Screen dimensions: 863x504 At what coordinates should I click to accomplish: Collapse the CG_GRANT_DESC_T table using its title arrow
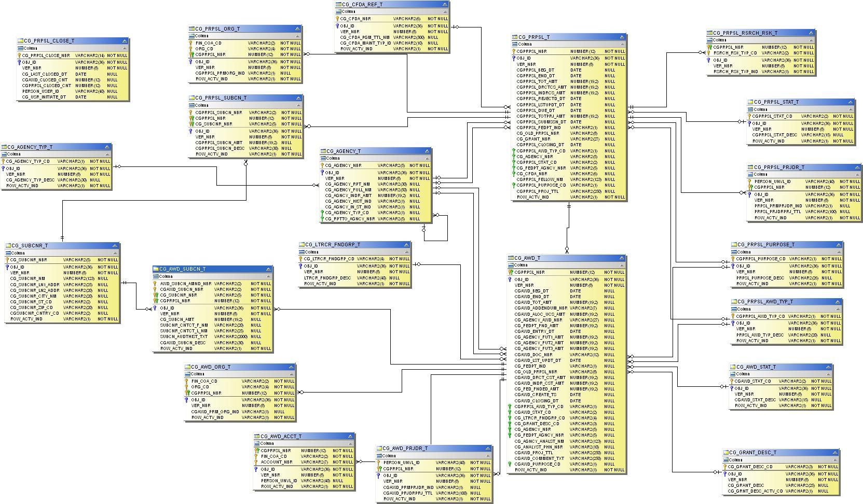(x=835, y=453)
